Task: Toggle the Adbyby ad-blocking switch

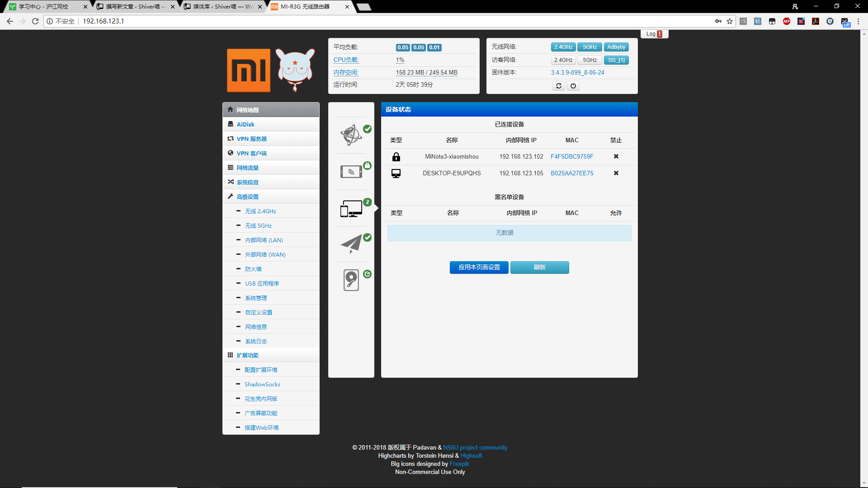Action: (616, 47)
